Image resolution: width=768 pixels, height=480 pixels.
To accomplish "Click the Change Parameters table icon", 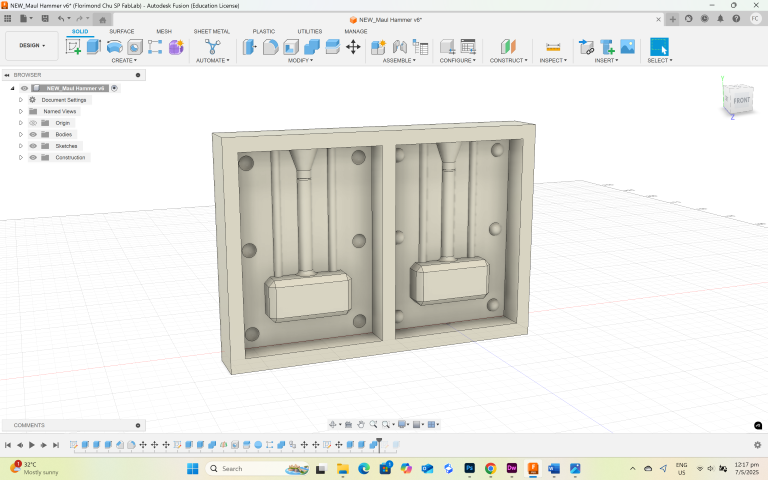I will 468,47.
